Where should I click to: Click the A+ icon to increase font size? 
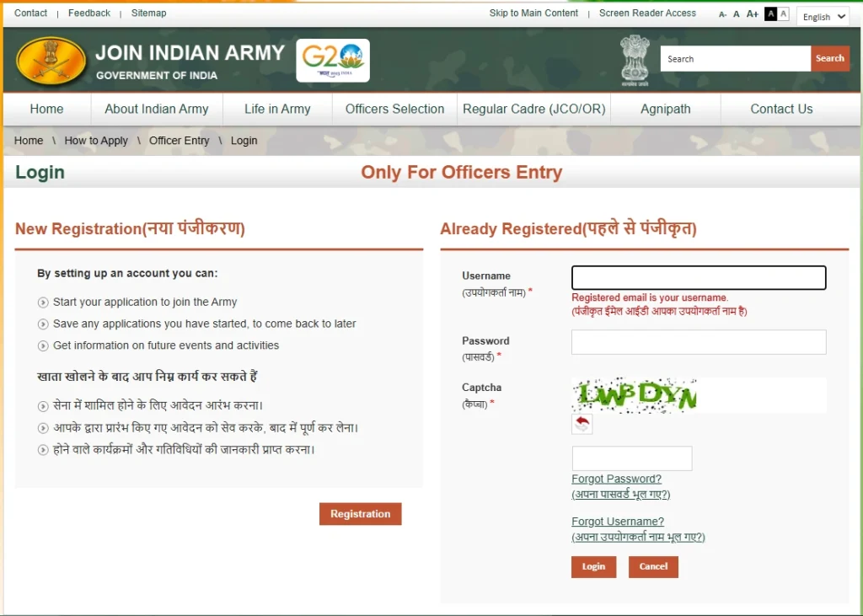coord(752,14)
